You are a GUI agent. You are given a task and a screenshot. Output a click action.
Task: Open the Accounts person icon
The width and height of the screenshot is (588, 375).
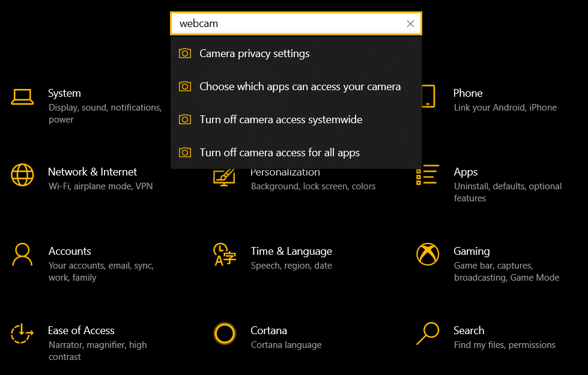(x=22, y=254)
